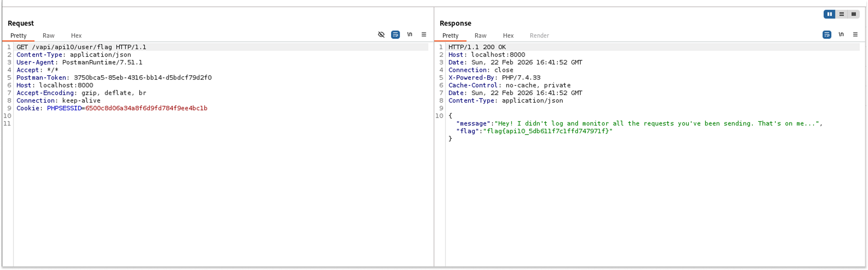Click the GET /vapi/api10/user/flag request line
868x270 pixels.
pos(81,47)
